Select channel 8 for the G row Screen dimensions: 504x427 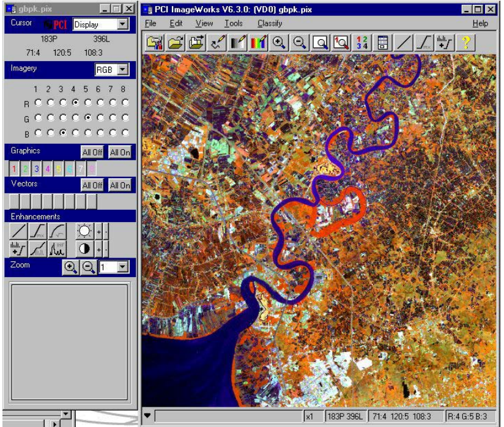125,117
